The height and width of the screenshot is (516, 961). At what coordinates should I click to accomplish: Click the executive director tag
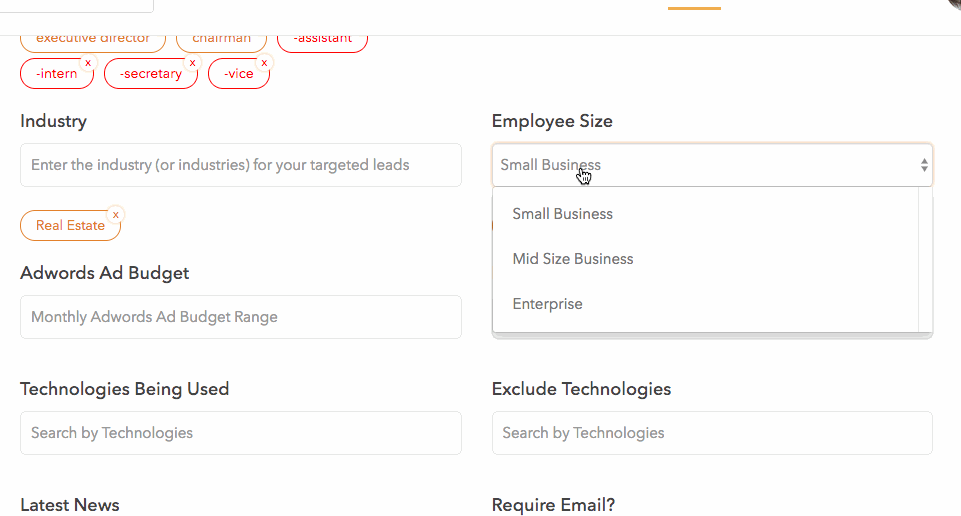pos(93,40)
